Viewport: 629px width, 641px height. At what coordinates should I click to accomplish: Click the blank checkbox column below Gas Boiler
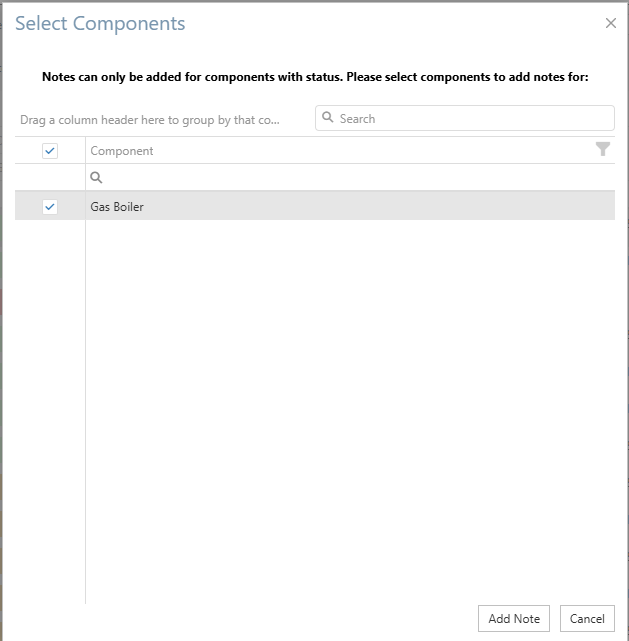click(50, 400)
